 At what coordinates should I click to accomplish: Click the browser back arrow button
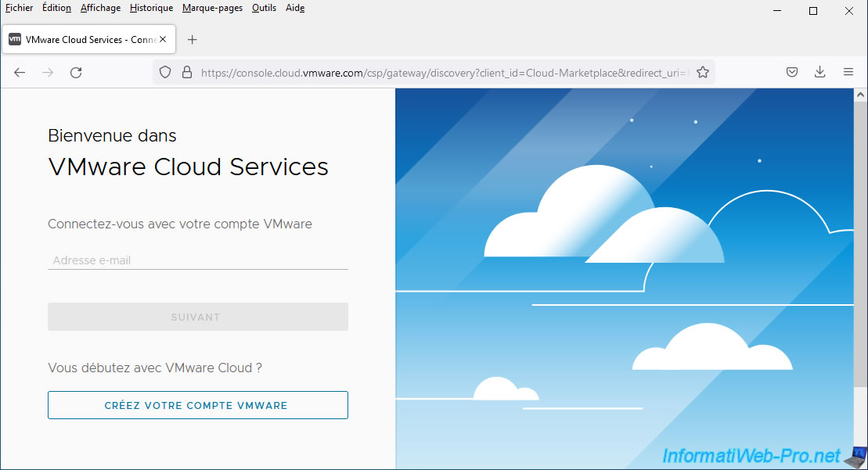click(x=20, y=72)
